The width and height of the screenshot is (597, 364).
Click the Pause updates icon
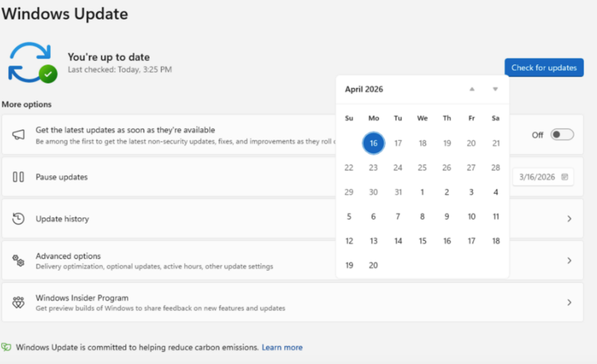[x=18, y=177]
